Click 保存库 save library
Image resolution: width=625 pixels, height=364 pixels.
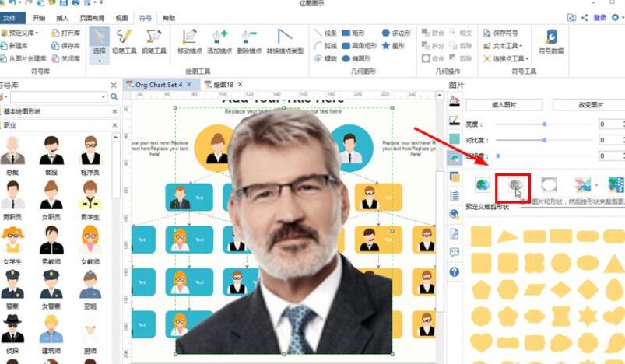tap(65, 46)
